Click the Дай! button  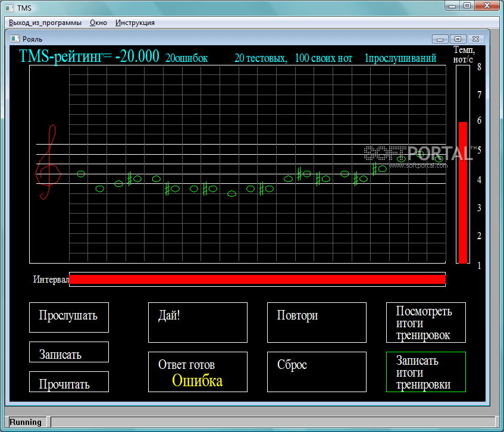(198, 323)
